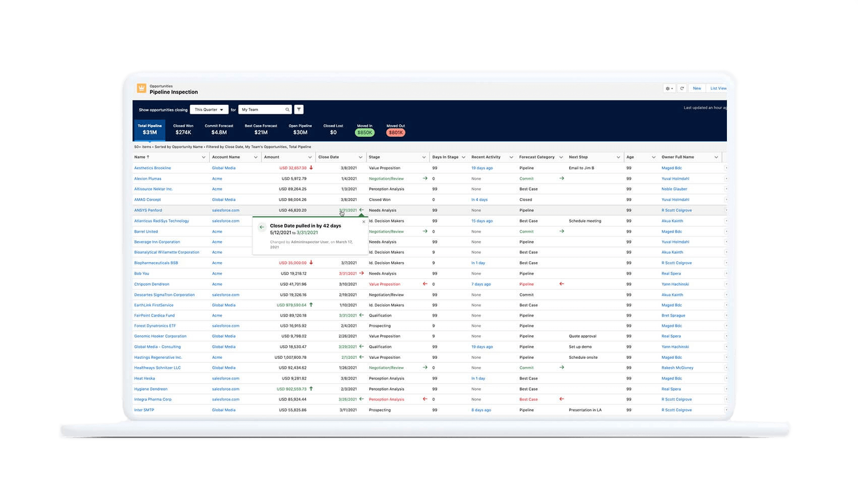The height and width of the screenshot is (504, 858).
Task: Click red down arrow for Aesthetics Brookline amount
Action: coord(311,168)
